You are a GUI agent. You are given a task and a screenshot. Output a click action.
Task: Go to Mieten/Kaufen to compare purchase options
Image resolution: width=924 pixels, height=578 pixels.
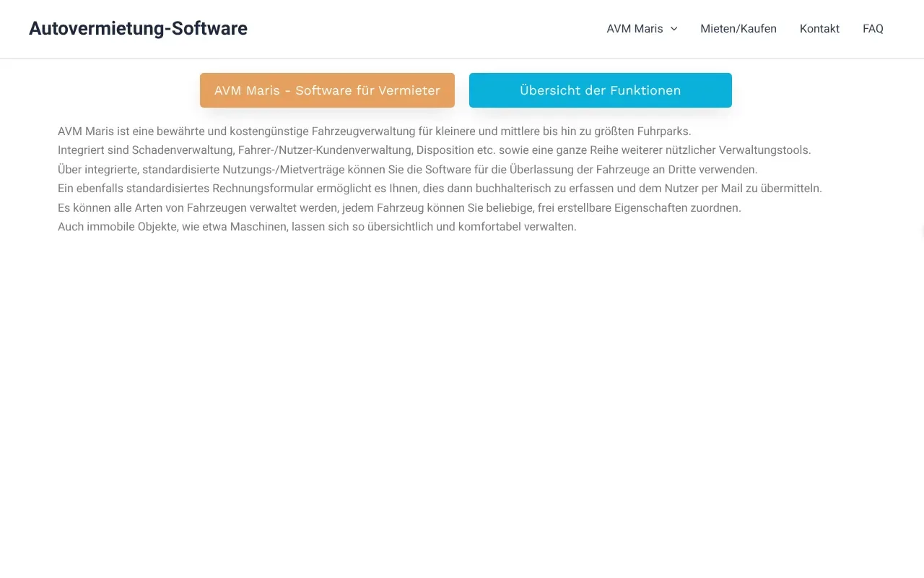(x=738, y=29)
